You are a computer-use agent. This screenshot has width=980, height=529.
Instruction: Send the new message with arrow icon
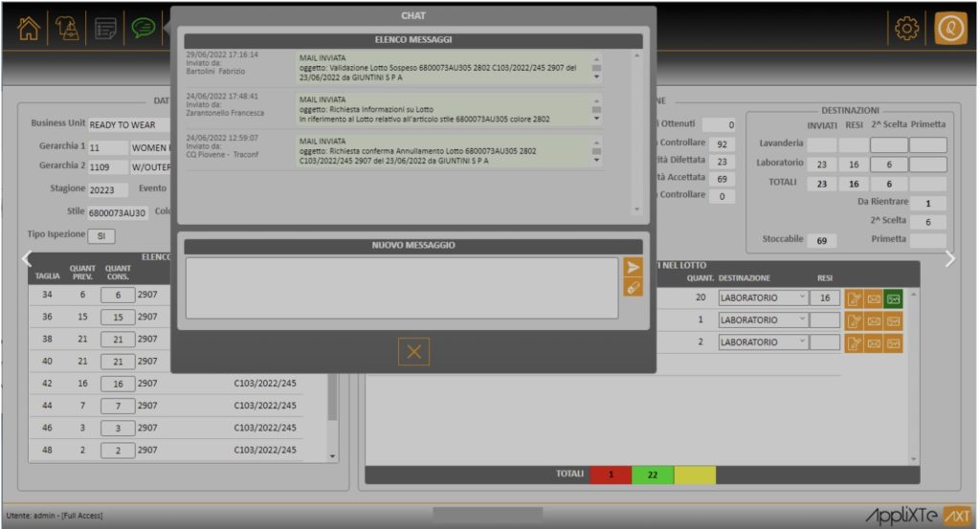tap(633, 268)
